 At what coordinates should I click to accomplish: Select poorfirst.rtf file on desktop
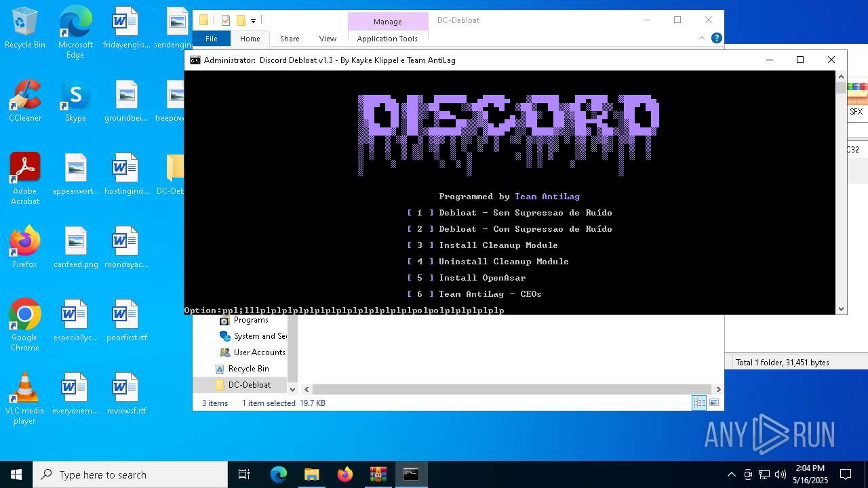(126, 321)
